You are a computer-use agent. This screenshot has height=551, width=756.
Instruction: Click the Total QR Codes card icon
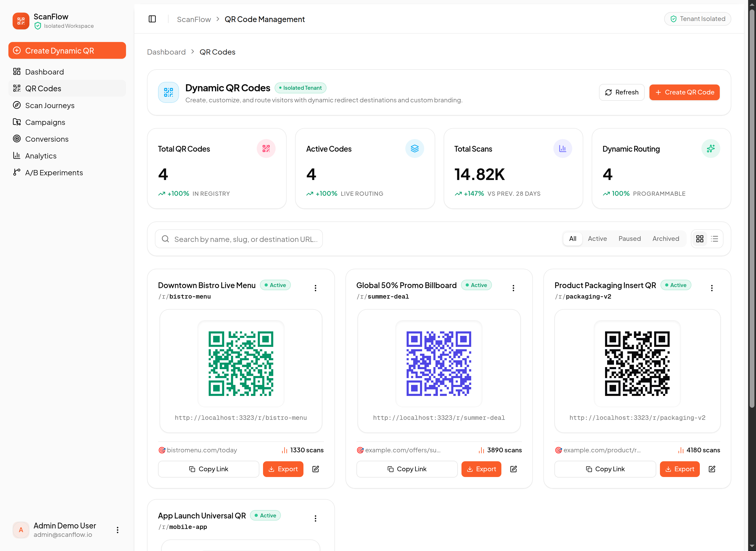click(266, 149)
